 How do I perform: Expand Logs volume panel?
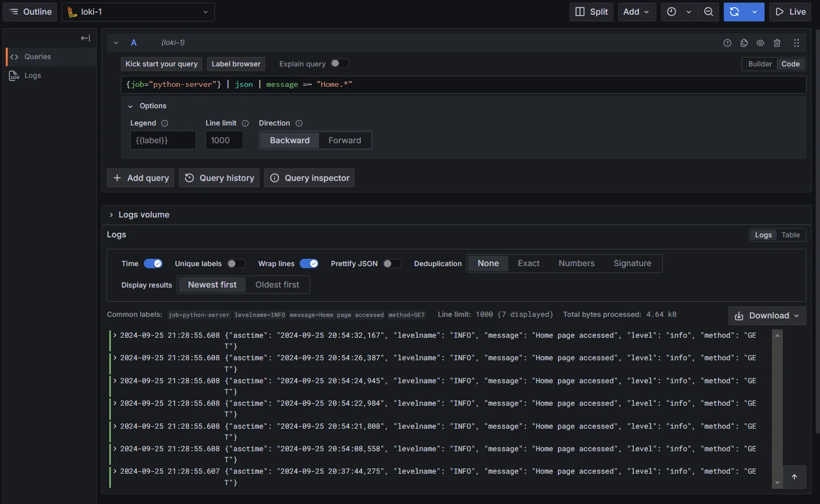pyautogui.click(x=139, y=215)
